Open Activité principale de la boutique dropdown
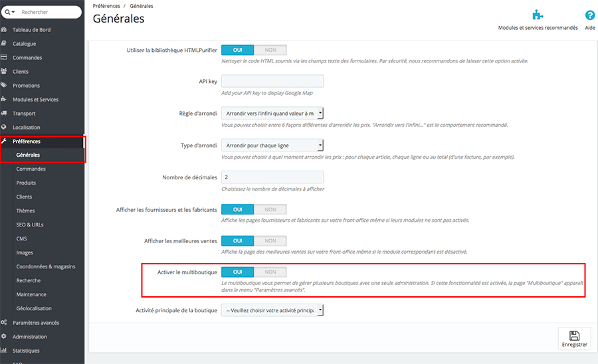This screenshot has width=598, height=364. coord(272,310)
